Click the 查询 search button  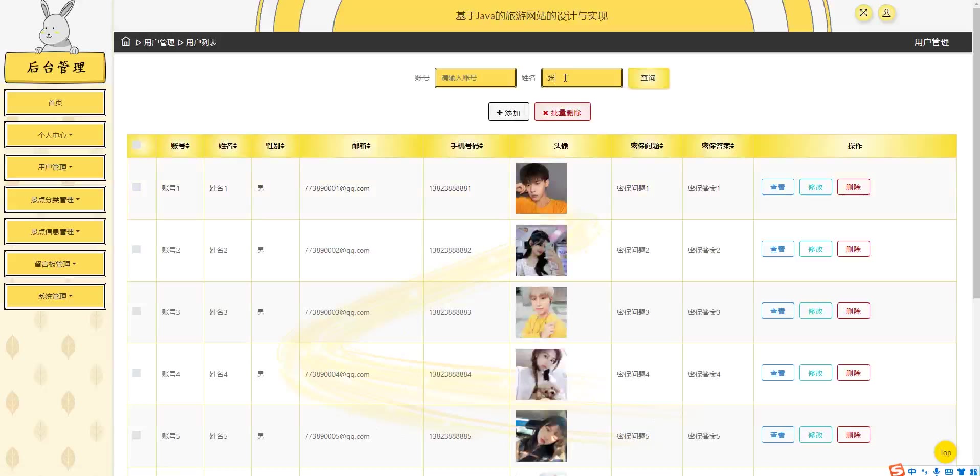[x=648, y=78]
